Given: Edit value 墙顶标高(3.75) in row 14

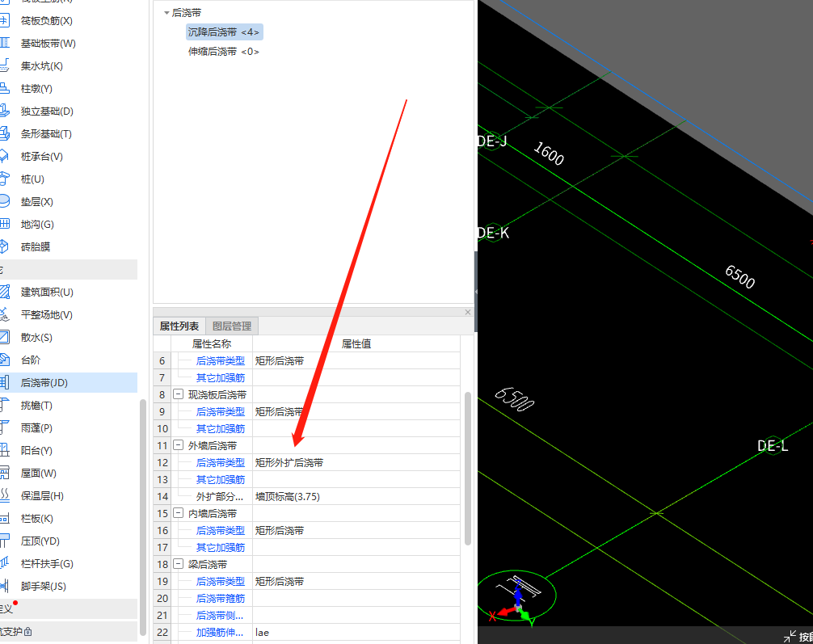Looking at the screenshot, I should [x=356, y=497].
